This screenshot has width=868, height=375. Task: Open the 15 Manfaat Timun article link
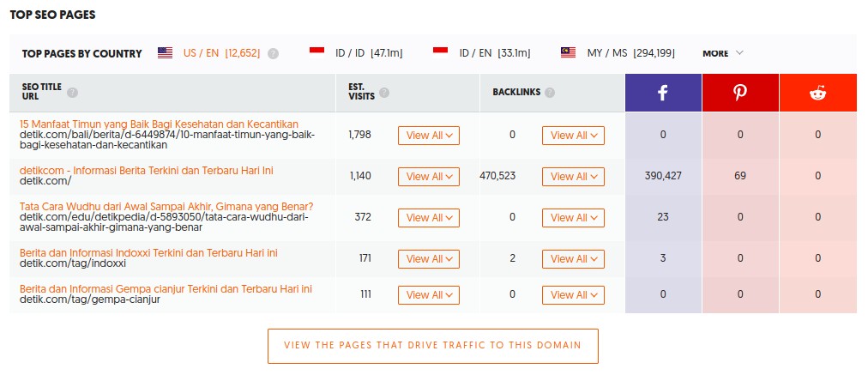tap(159, 124)
